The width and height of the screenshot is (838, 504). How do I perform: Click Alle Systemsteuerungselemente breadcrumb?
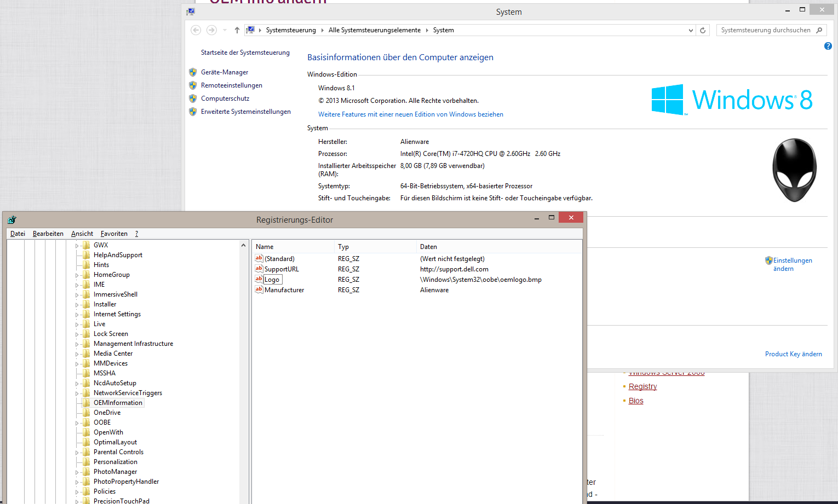pos(375,30)
